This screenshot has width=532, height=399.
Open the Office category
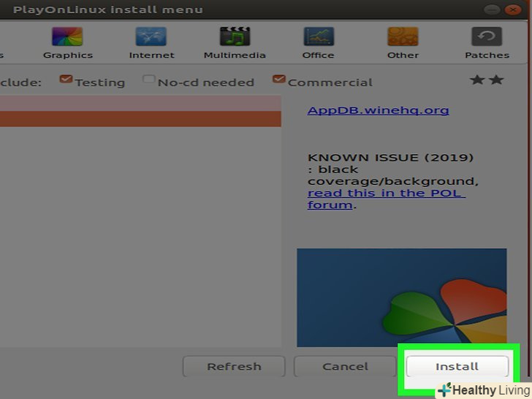319,43
